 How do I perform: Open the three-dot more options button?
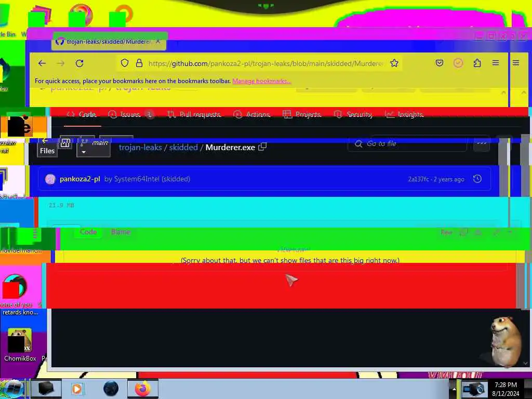[482, 143]
